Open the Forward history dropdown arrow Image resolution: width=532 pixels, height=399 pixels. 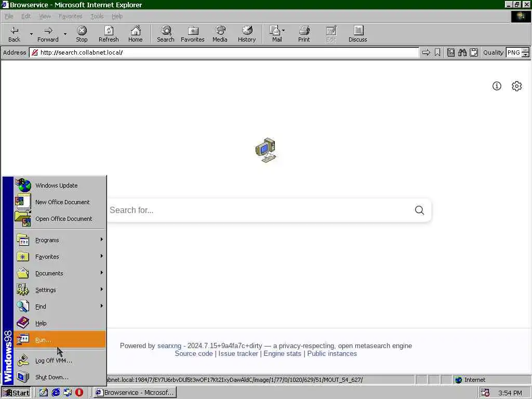(x=65, y=34)
